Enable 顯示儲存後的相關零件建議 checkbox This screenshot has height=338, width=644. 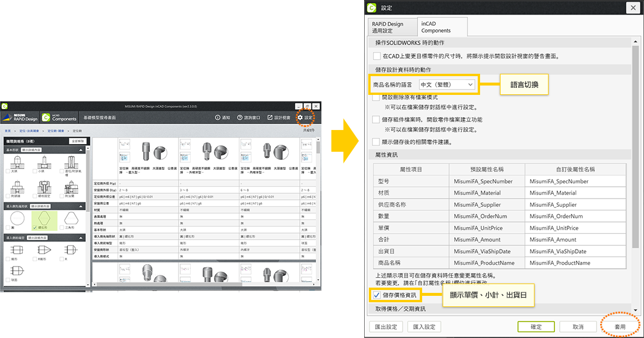376,142
